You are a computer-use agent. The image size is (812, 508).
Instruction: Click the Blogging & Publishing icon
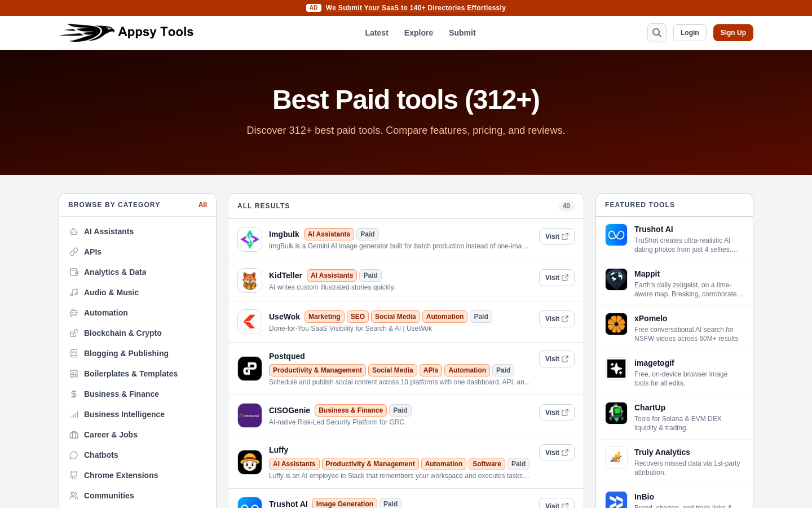pos(74,353)
